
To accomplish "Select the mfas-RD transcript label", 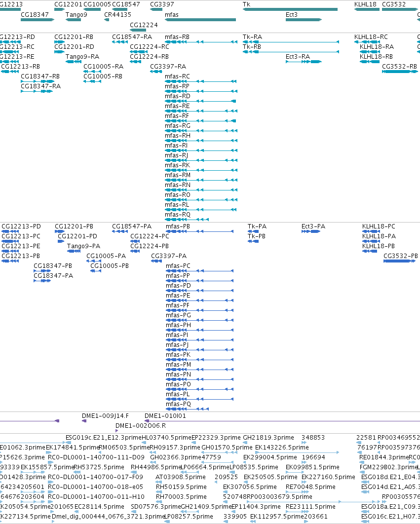I will coord(178,96).
